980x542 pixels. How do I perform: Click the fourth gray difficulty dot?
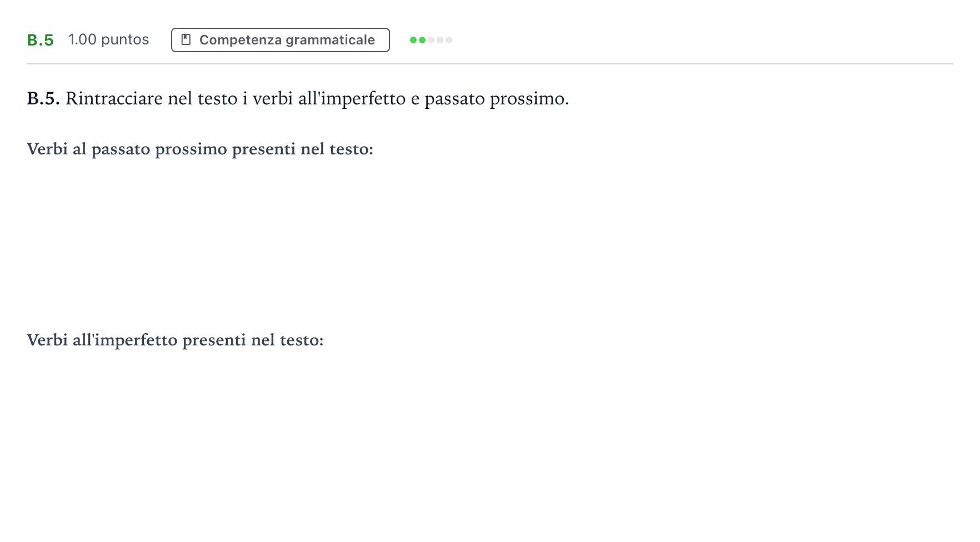click(x=440, y=40)
